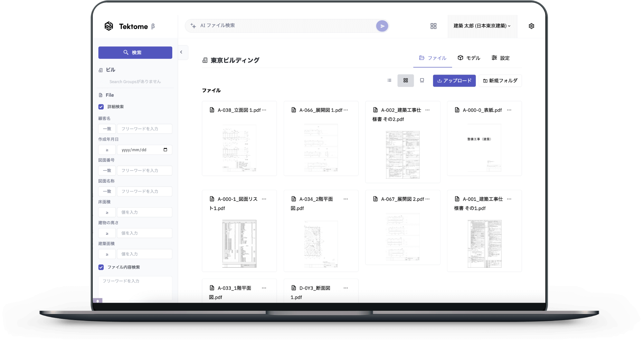Image resolution: width=644 pixels, height=342 pixels.
Task: Open settings gear icon in header
Action: pyautogui.click(x=531, y=26)
